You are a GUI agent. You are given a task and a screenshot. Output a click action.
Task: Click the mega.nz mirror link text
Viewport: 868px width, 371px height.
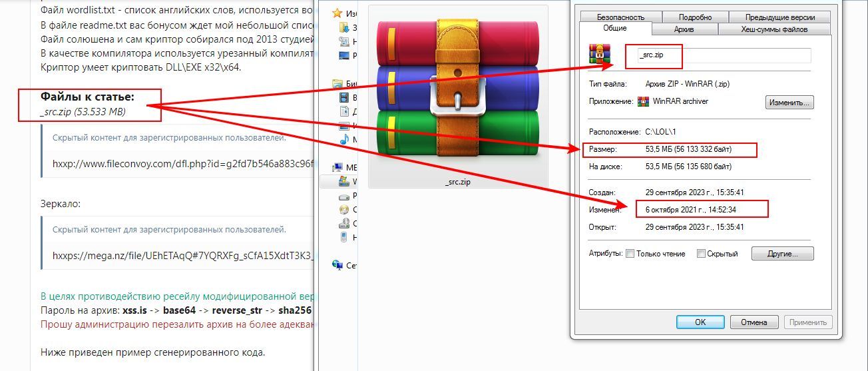point(182,255)
